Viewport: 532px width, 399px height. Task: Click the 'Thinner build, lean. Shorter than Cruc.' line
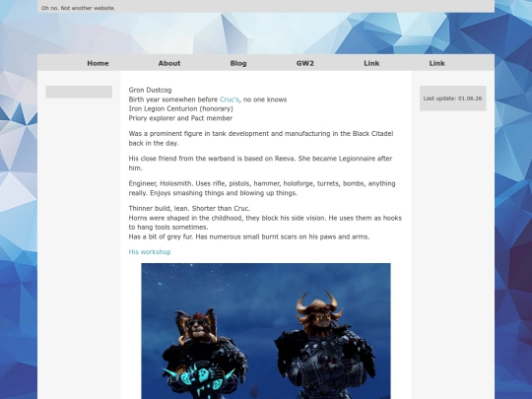189,208
